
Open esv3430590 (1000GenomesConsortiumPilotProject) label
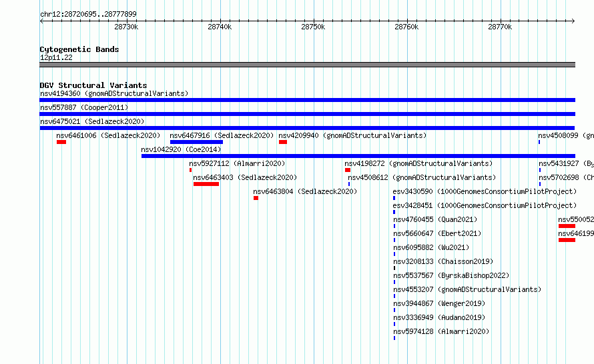coord(485,191)
